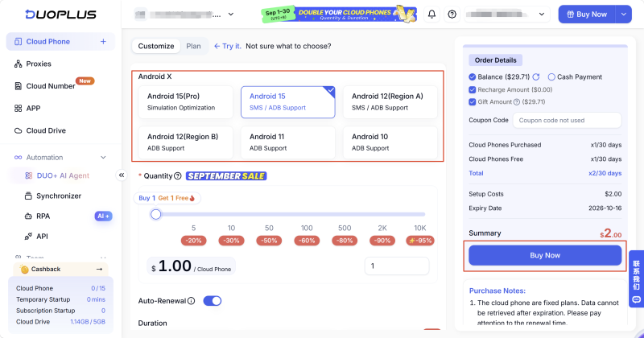The image size is (644, 338).
Task: Click the 100 mark -60% discount
Action: [307, 241]
